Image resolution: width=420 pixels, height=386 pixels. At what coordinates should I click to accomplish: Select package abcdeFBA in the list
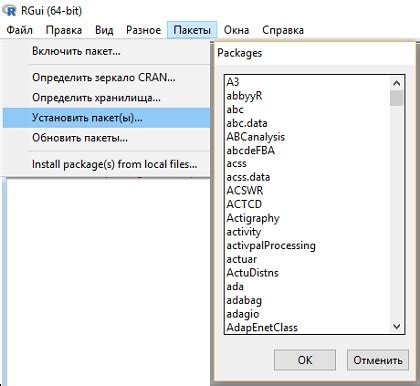pos(307,150)
